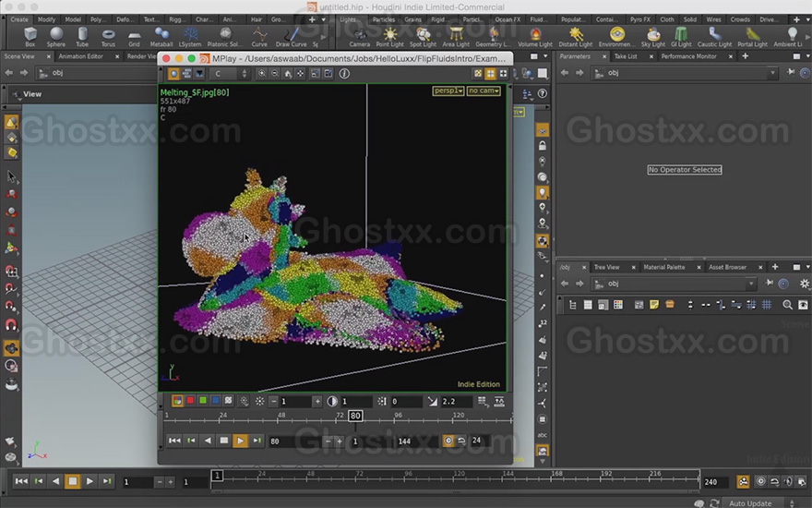
Task: Toggle four-viewport layout in MPlay
Action: click(x=490, y=74)
